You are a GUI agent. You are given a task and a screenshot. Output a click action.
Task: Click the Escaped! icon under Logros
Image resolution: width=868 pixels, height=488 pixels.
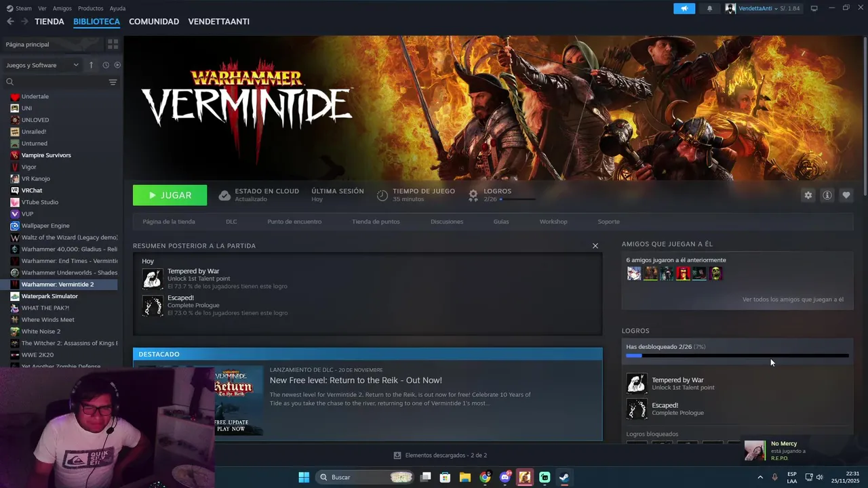(637, 409)
